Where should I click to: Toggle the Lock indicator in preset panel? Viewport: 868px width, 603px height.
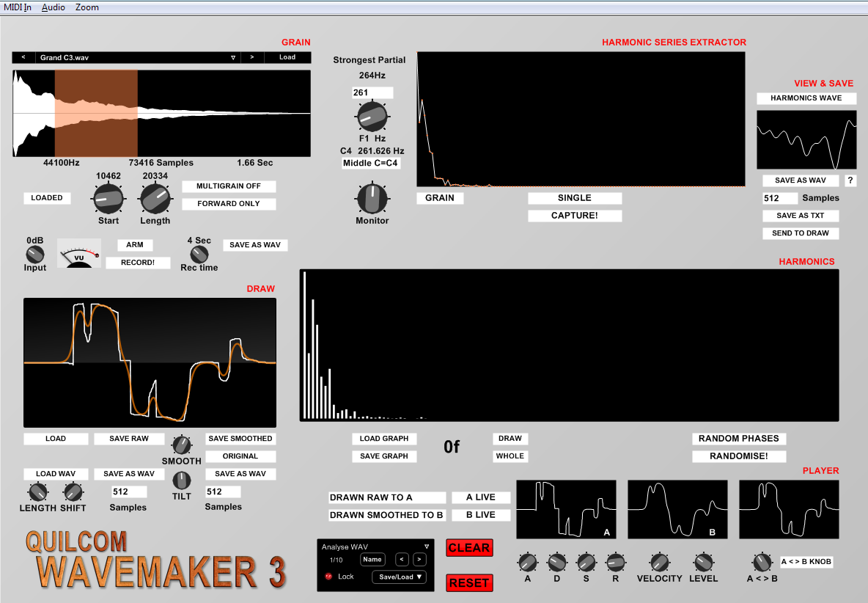click(x=328, y=577)
